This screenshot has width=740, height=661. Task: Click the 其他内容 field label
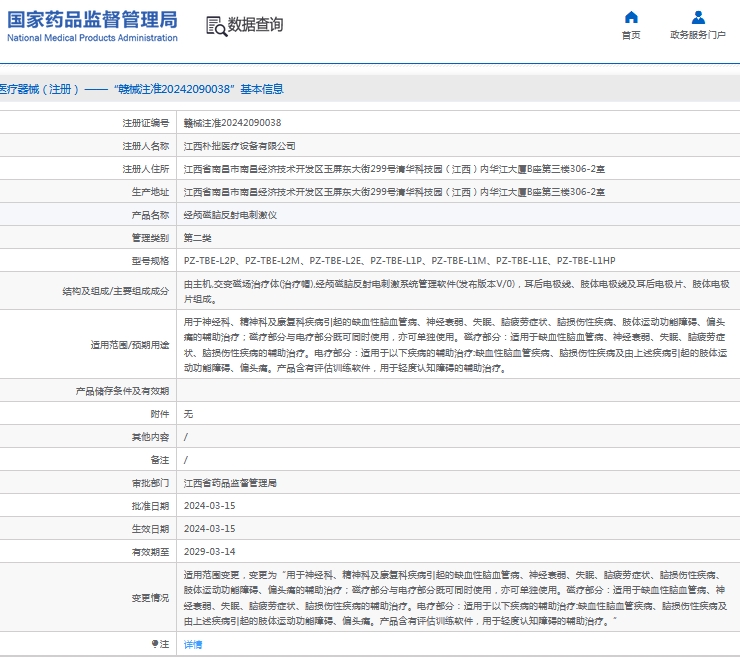point(150,437)
